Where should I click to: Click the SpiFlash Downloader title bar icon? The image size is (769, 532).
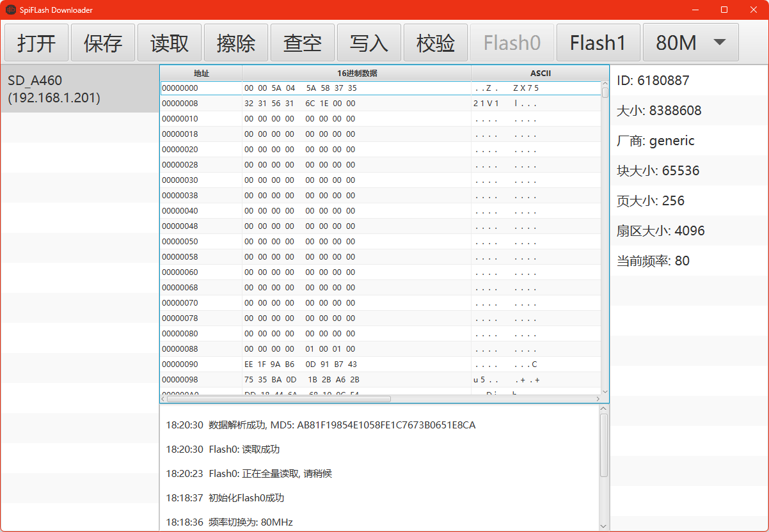[10, 10]
